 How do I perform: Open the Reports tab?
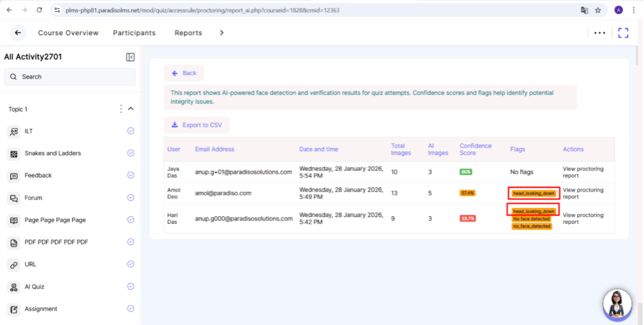[188, 32]
